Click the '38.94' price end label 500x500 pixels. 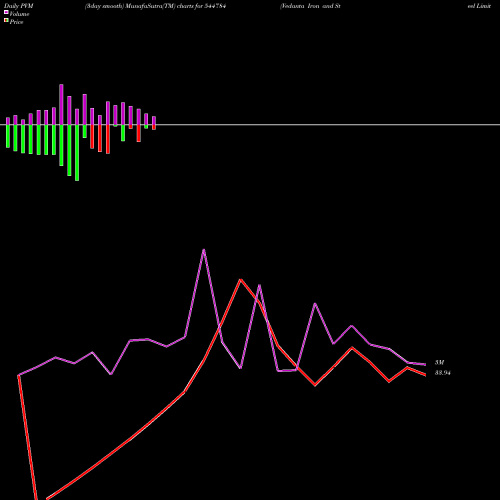[443, 373]
